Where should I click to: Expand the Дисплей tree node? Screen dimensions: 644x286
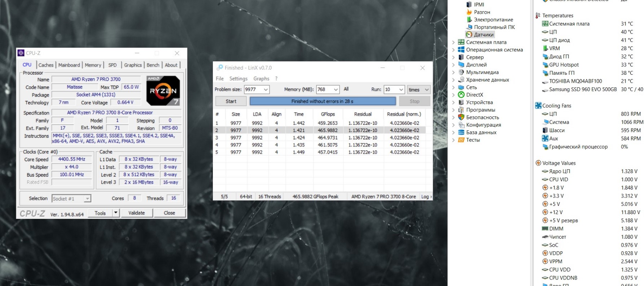454,65
